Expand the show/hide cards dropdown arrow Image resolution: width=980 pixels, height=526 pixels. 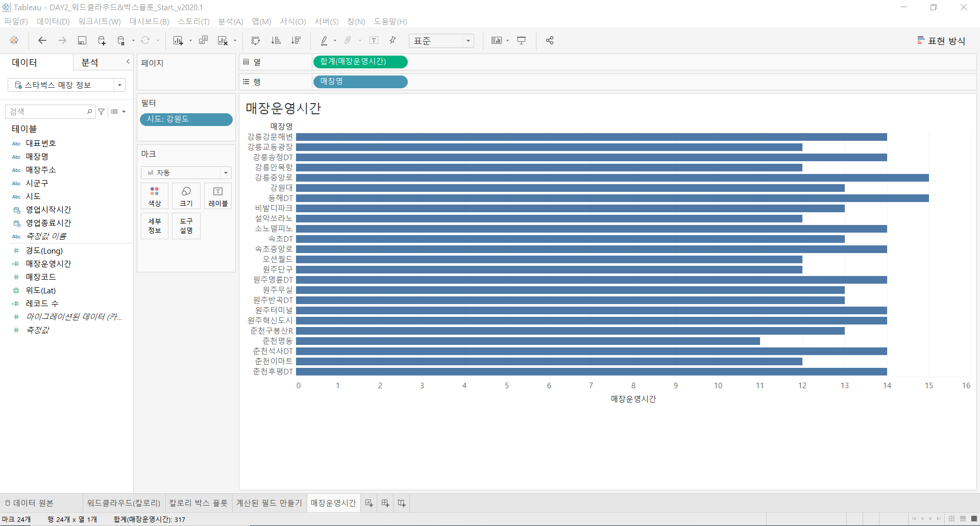(x=507, y=41)
